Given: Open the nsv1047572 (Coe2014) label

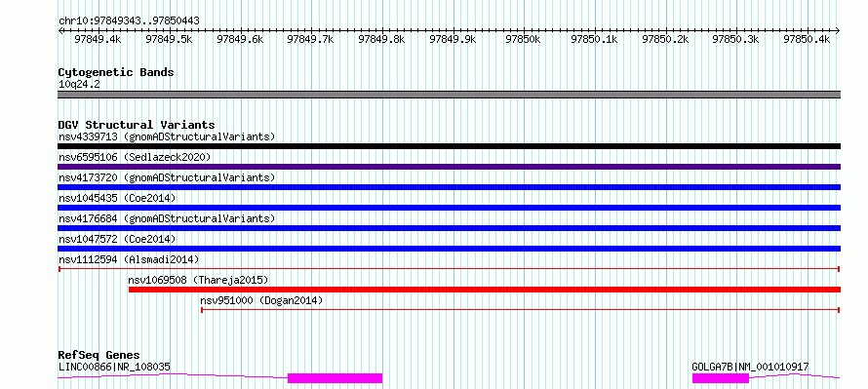Looking at the screenshot, I should (x=117, y=239).
